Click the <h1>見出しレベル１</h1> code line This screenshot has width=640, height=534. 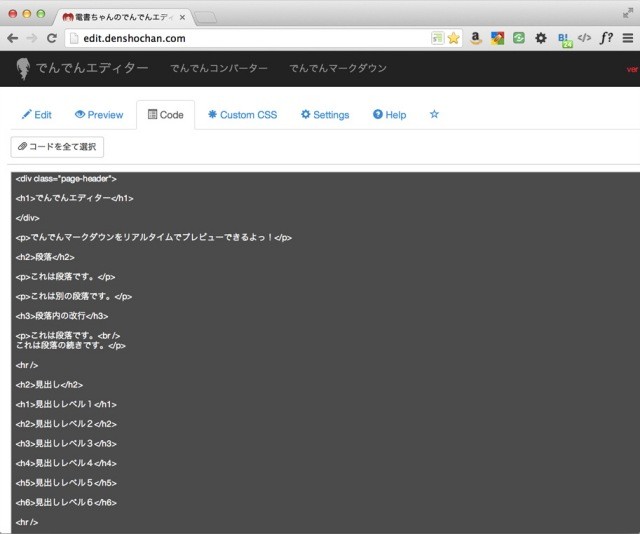(x=66, y=404)
